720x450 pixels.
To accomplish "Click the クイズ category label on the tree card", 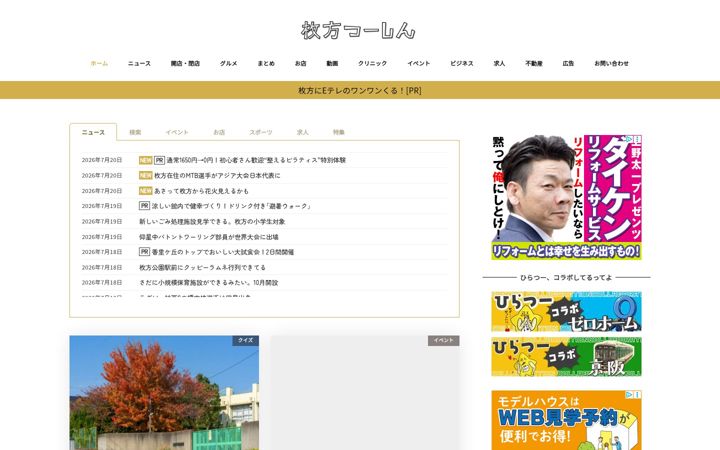I will click(246, 340).
